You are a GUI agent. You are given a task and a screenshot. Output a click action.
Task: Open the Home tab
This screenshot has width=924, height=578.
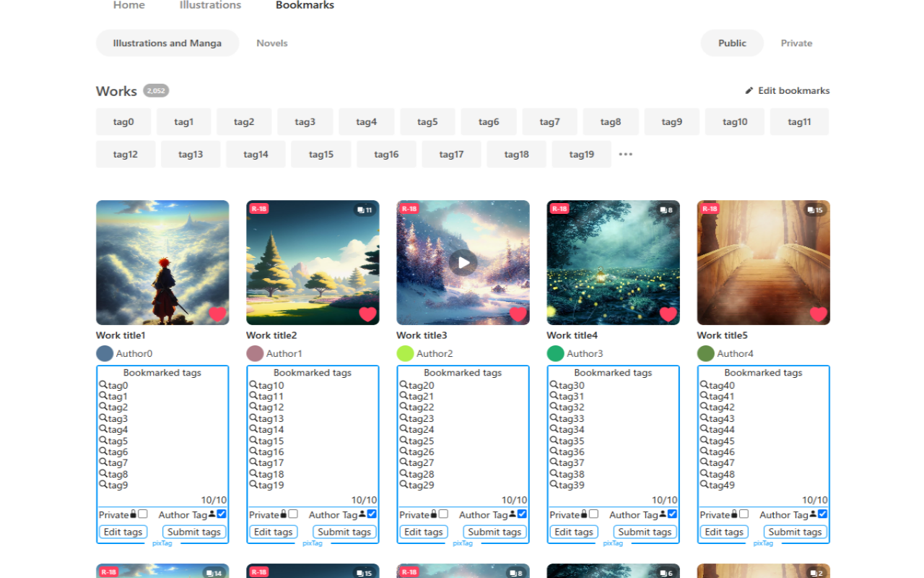[x=129, y=5]
